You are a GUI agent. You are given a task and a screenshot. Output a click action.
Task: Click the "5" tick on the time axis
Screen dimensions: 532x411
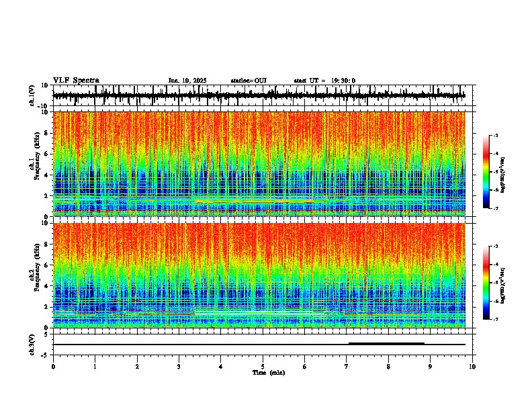pyautogui.click(x=263, y=367)
